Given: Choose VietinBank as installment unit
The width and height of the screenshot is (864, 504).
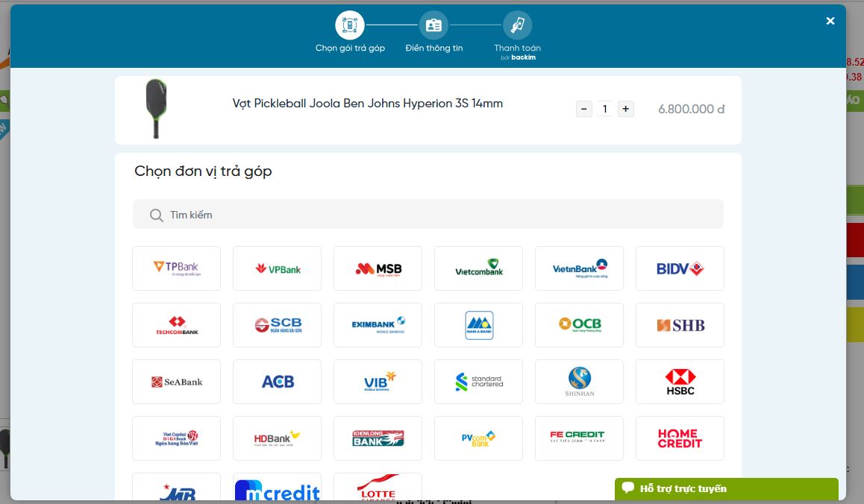Looking at the screenshot, I should (579, 268).
